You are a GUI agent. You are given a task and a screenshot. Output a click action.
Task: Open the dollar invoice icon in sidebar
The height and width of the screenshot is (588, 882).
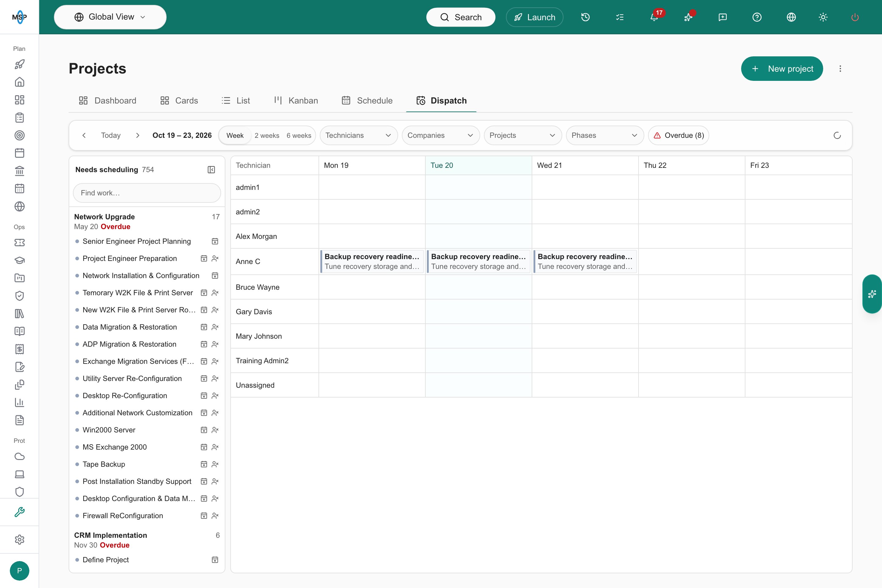(20, 349)
